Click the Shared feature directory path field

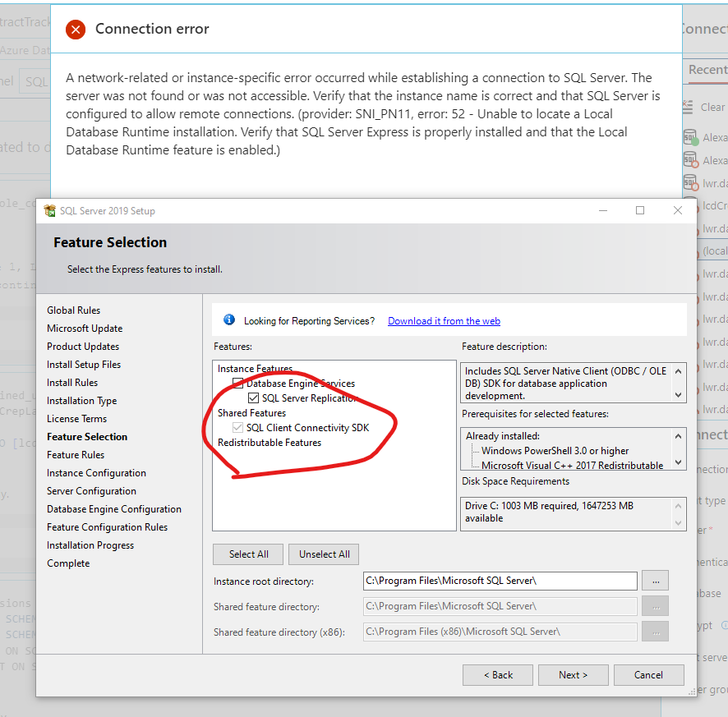tap(500, 606)
